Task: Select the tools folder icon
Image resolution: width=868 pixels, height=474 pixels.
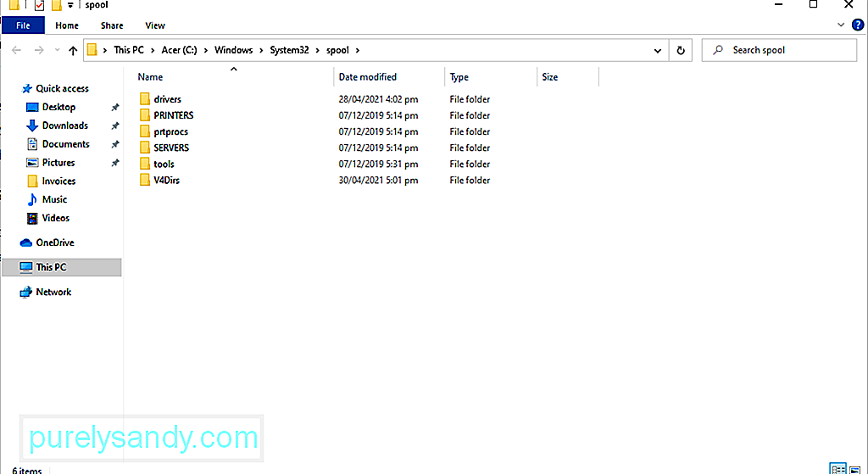Action: (x=144, y=164)
